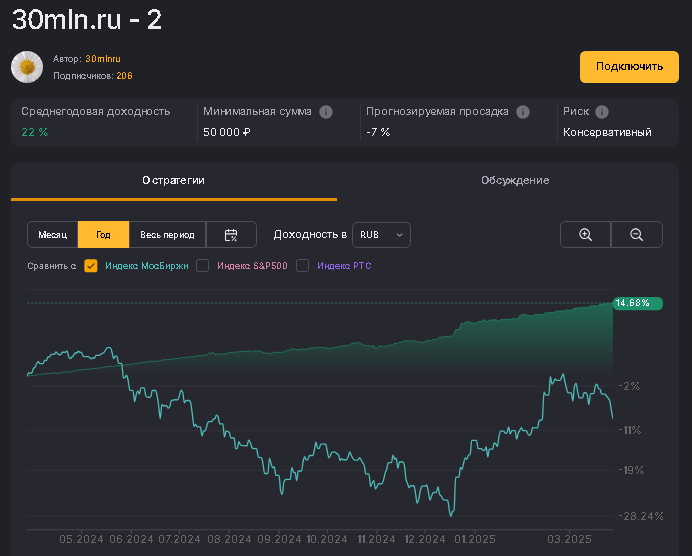Click the Подключить button
Viewport: 692px width, 556px height.
(629, 67)
